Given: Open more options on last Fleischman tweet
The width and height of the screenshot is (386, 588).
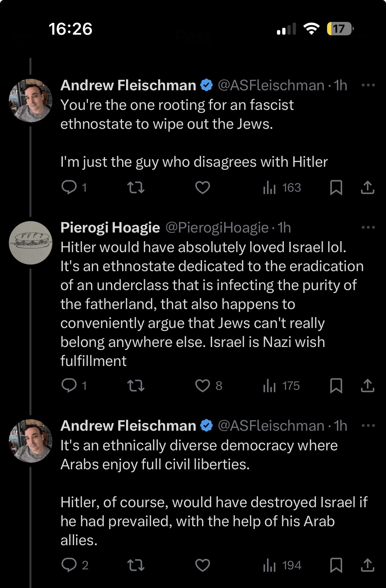Looking at the screenshot, I should click(x=368, y=426).
